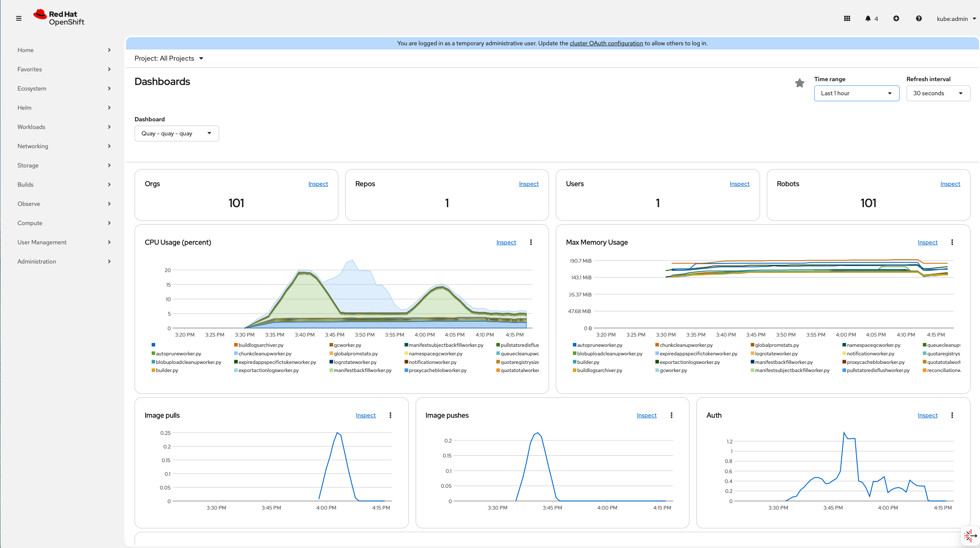980x548 pixels.
Task: Toggle the hamburger navigation menu
Action: [x=19, y=18]
